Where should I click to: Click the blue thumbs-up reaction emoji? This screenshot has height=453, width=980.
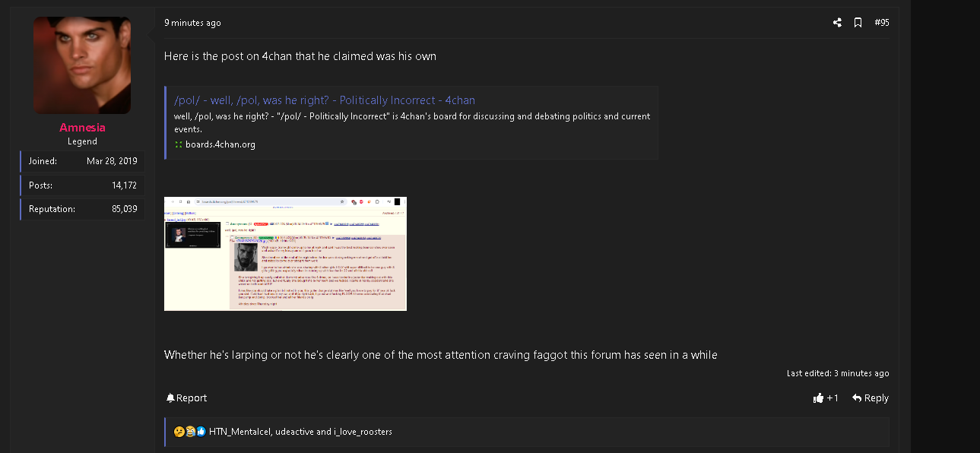click(x=201, y=432)
